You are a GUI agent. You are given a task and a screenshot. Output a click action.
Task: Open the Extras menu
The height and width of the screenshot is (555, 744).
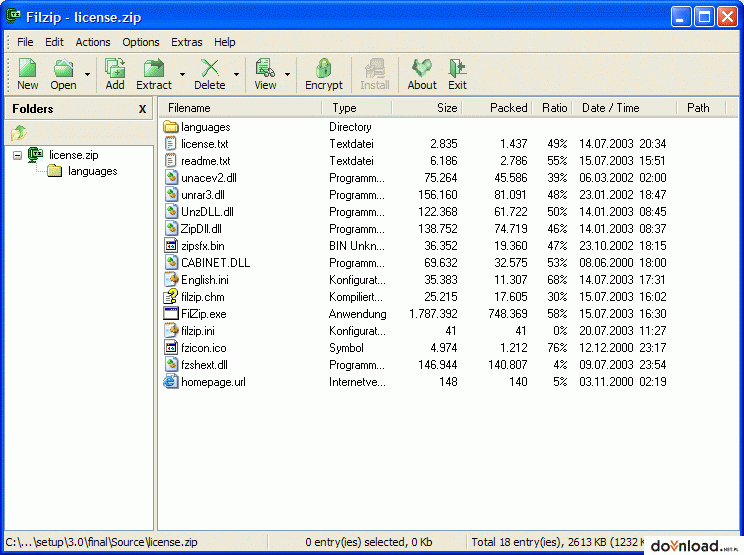click(186, 42)
